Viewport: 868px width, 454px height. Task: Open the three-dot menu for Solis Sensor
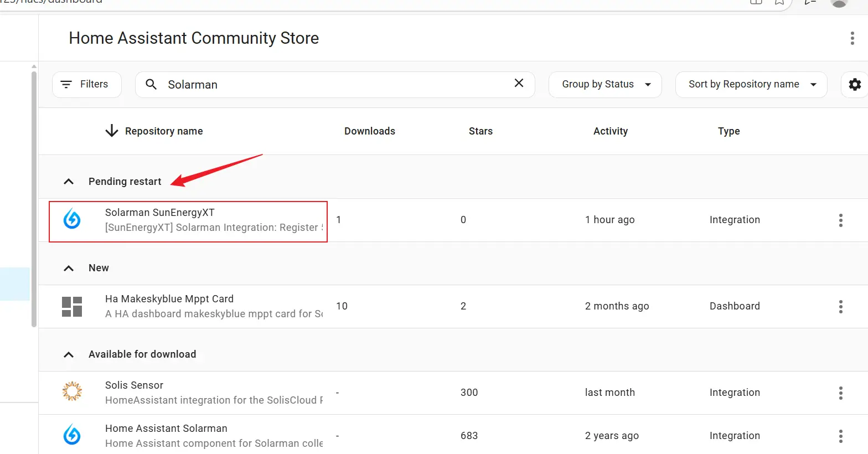[x=840, y=393]
